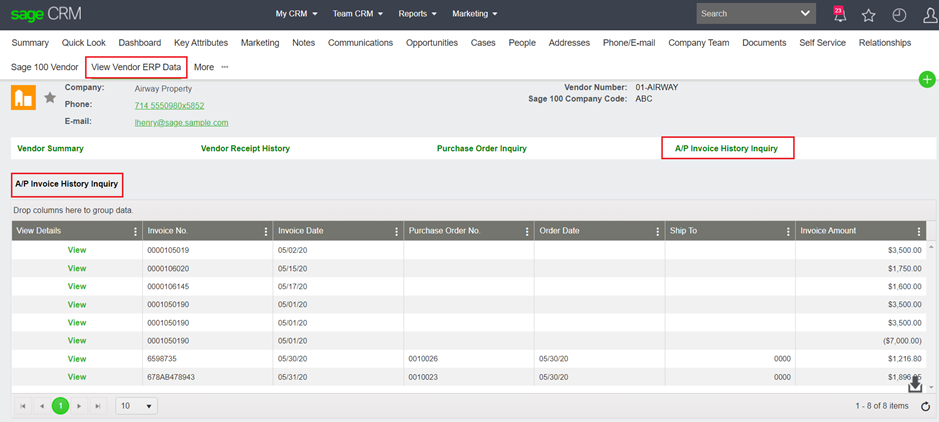This screenshot has height=422, width=939.
Task: Open Ship To column options menu
Action: [789, 232]
